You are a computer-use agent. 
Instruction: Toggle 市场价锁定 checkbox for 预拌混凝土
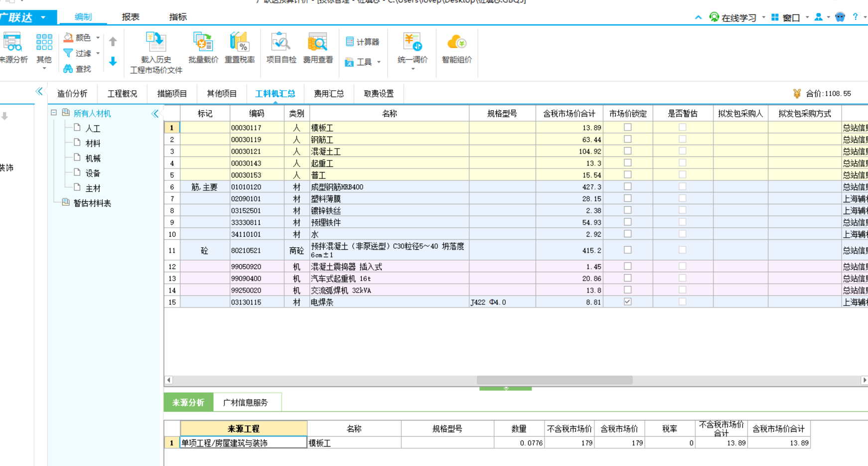(x=628, y=250)
